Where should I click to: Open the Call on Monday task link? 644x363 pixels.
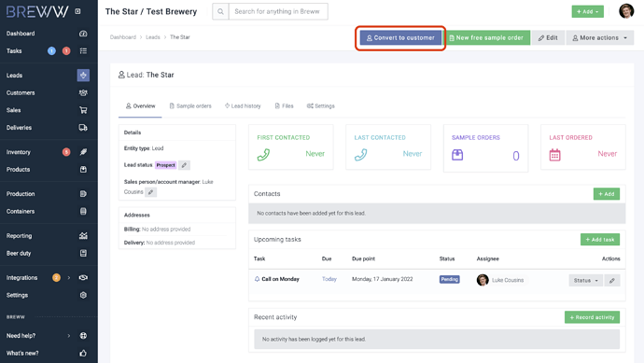click(x=281, y=279)
